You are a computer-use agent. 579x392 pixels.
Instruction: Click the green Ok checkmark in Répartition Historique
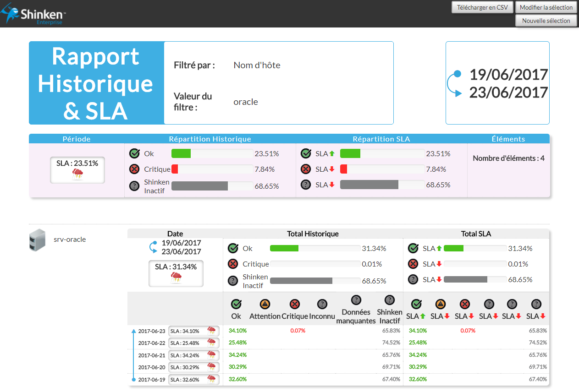(134, 153)
